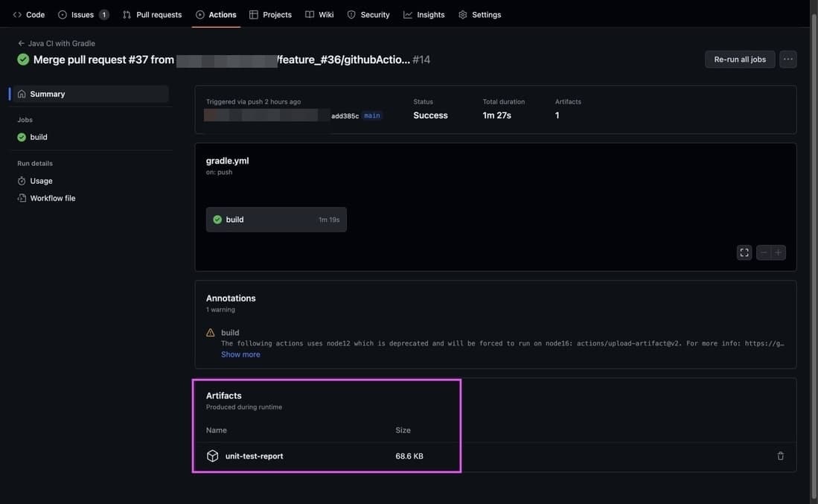Viewport: 818px width, 504px height.
Task: Zoom in the workflow graph
Action: click(x=779, y=252)
